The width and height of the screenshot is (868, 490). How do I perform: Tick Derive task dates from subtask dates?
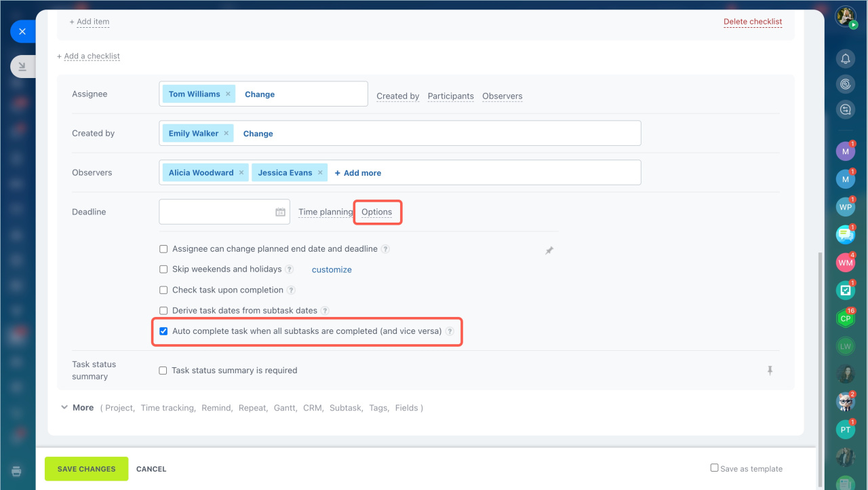[163, 310]
